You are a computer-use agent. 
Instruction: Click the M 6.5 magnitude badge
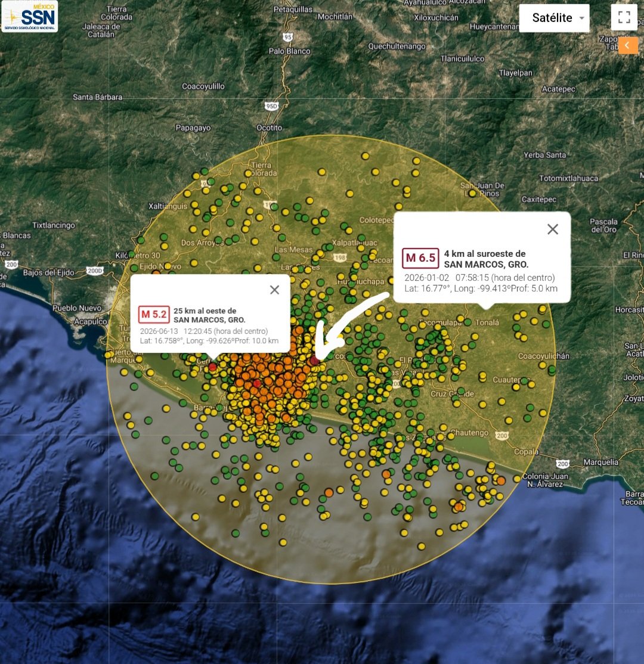[420, 258]
